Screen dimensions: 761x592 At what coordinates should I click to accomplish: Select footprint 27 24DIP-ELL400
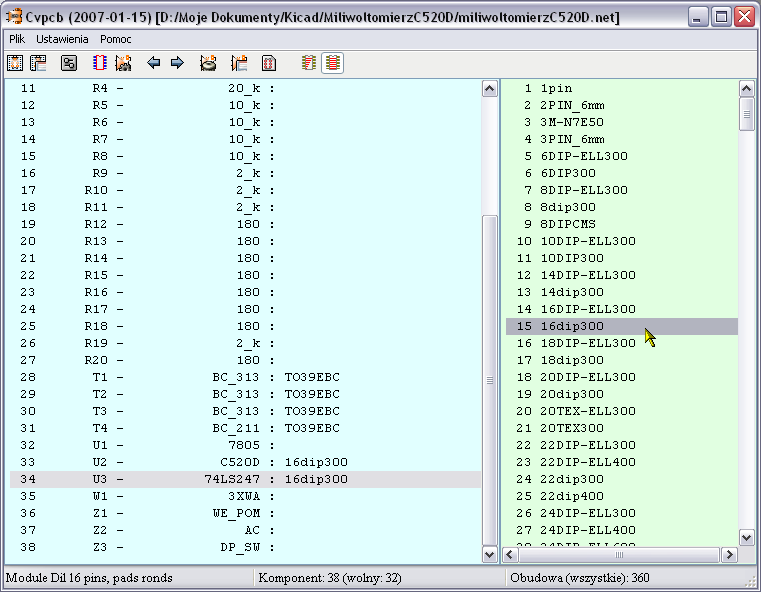click(x=622, y=530)
